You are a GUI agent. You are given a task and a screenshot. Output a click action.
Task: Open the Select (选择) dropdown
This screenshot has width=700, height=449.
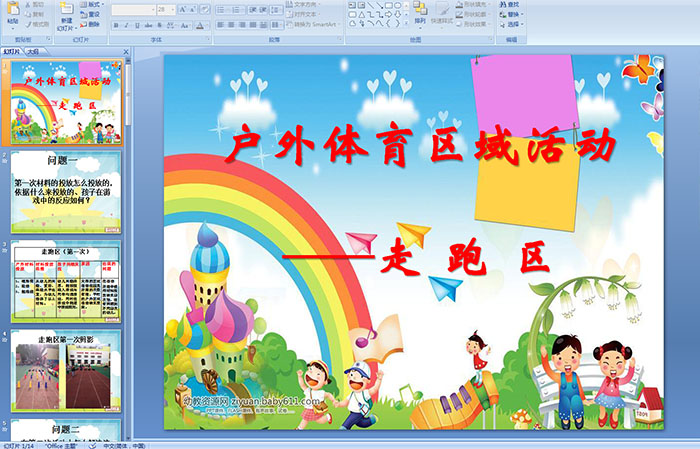pos(512,24)
